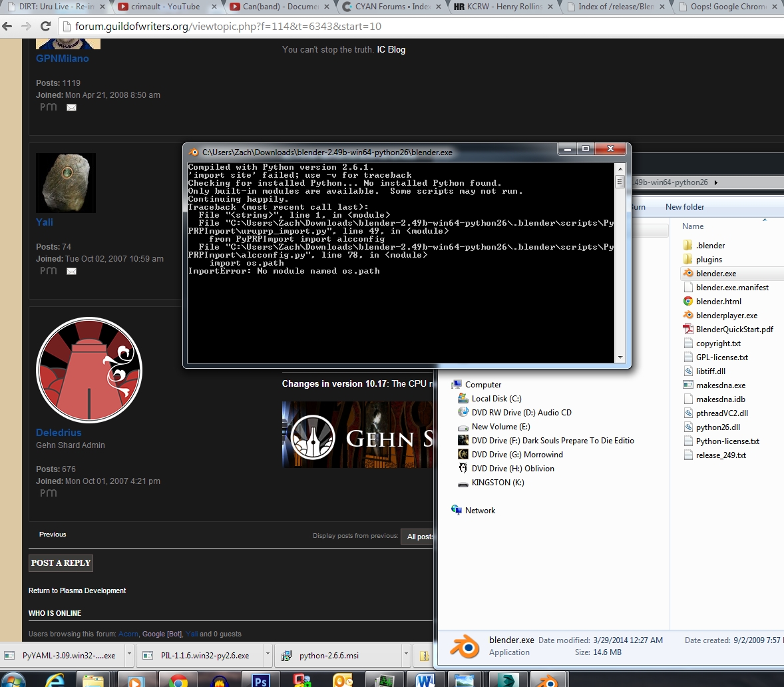Image resolution: width=784 pixels, height=687 pixels.
Task: Switch to the 'CYAN Forums' tab
Action: tap(393, 7)
